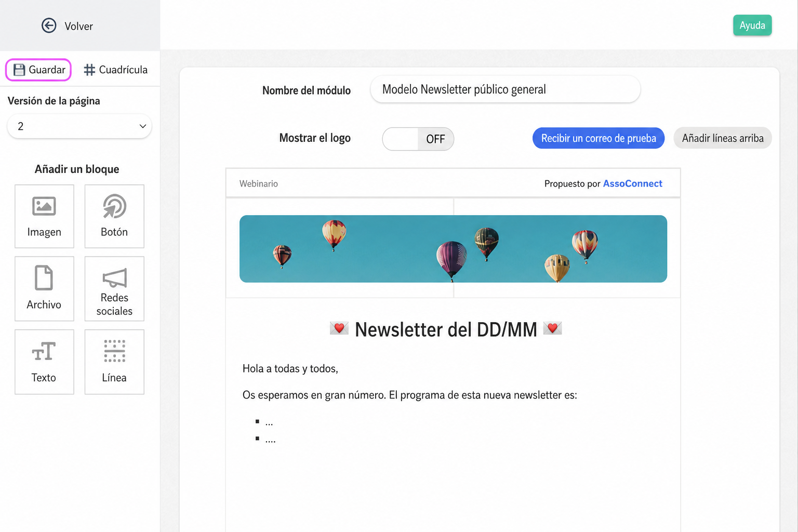Open the Ayuda help button
The height and width of the screenshot is (532, 798).
click(x=752, y=25)
